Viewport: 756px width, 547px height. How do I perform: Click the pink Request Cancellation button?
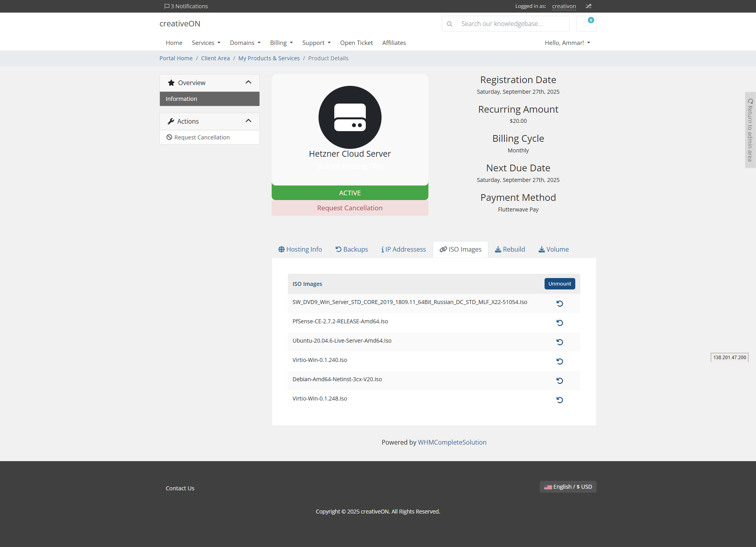tap(350, 208)
